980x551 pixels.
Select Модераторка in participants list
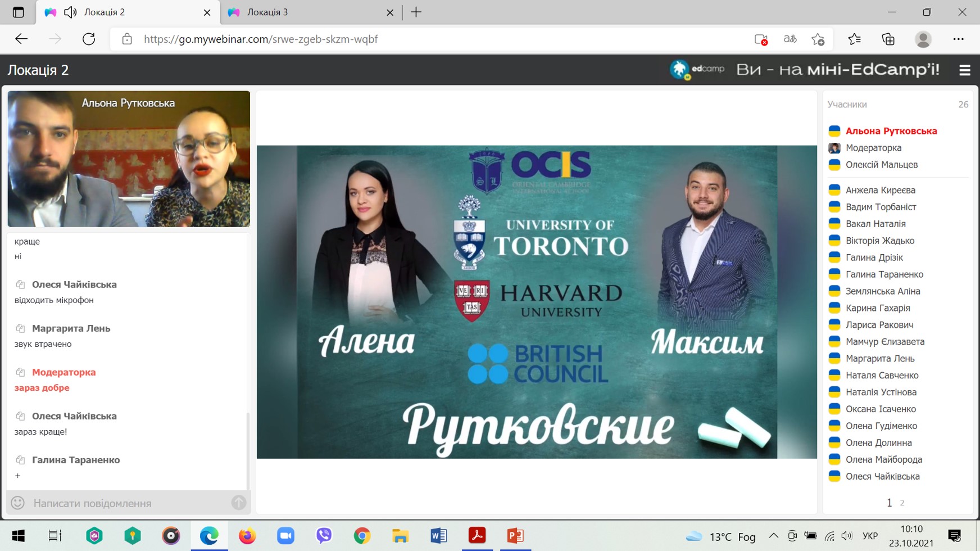pos(873,148)
